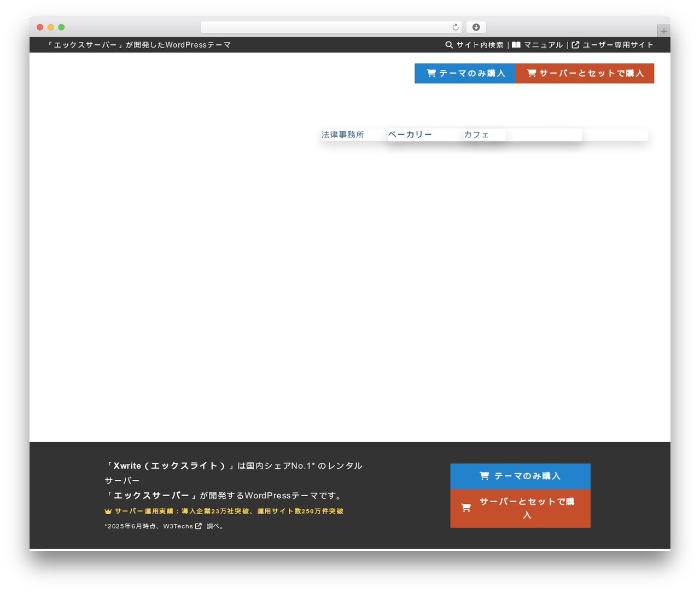
Task: Open a new tab with the plus button
Action: point(663,31)
